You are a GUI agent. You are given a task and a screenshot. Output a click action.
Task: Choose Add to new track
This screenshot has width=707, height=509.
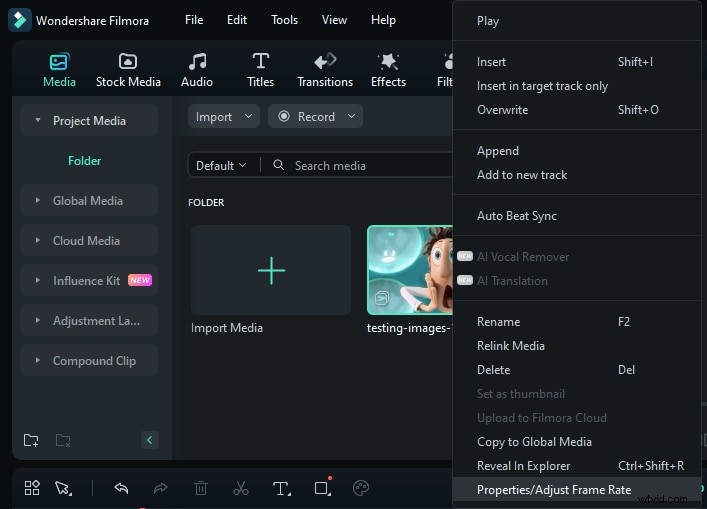click(577, 175)
